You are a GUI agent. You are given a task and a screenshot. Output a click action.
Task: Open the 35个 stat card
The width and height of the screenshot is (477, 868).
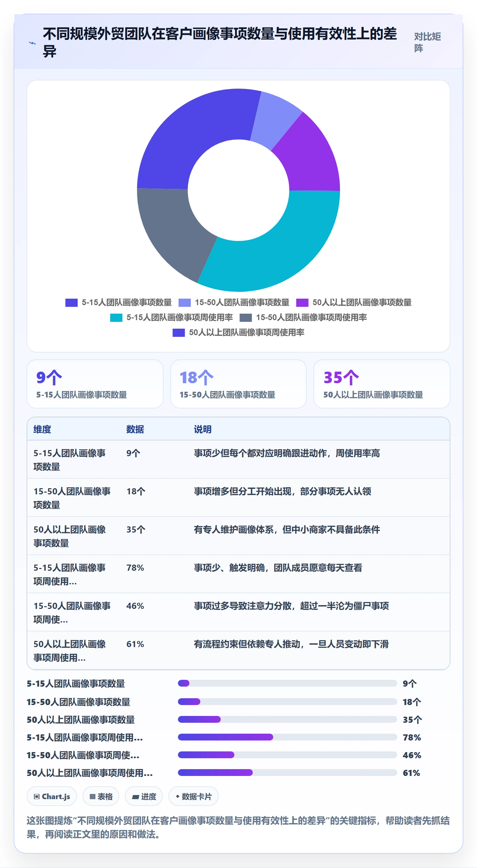click(382, 384)
